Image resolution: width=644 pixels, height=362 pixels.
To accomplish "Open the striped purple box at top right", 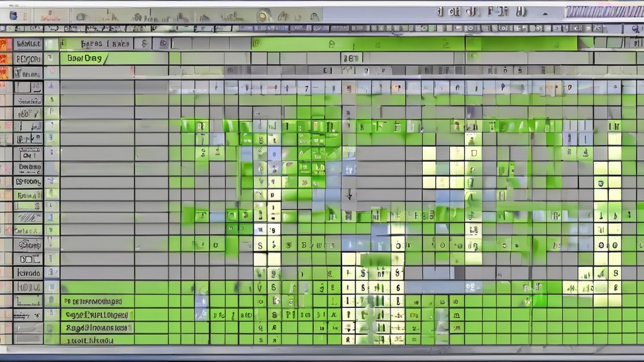I will 604,12.
